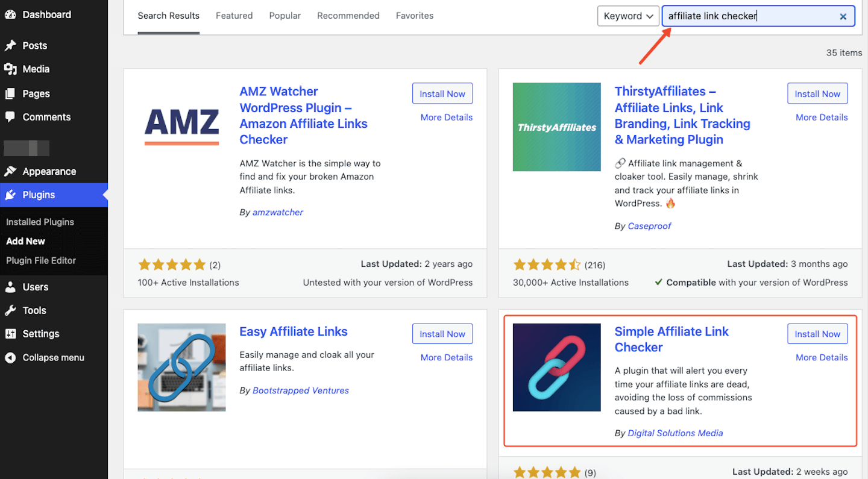868x479 pixels.
Task: Click the AMZ logo thumbnail
Action: coord(181,127)
